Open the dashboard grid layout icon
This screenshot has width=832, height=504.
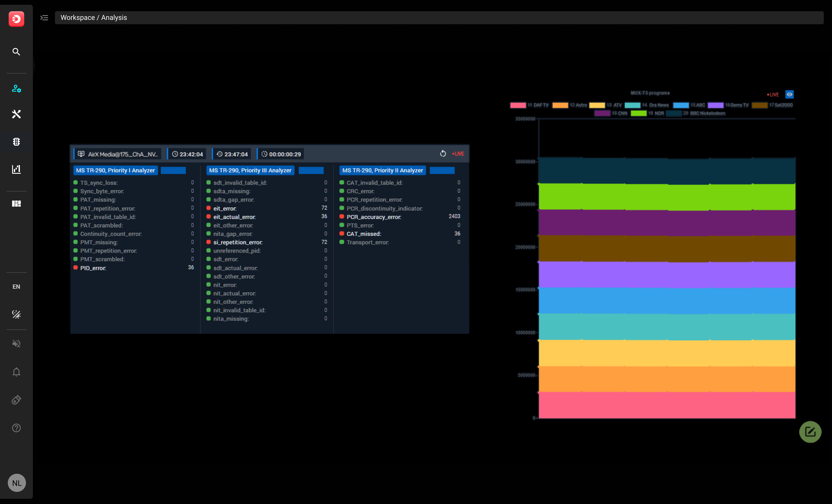16,203
